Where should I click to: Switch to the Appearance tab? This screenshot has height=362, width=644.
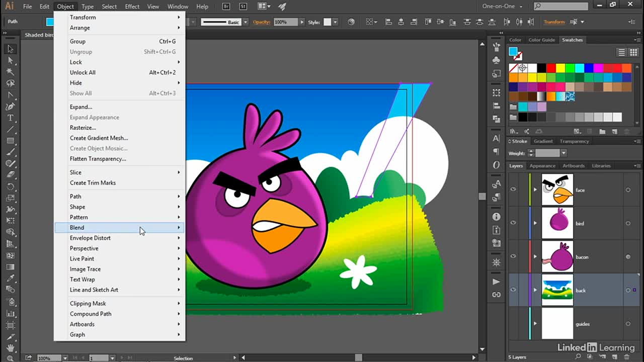(542, 165)
